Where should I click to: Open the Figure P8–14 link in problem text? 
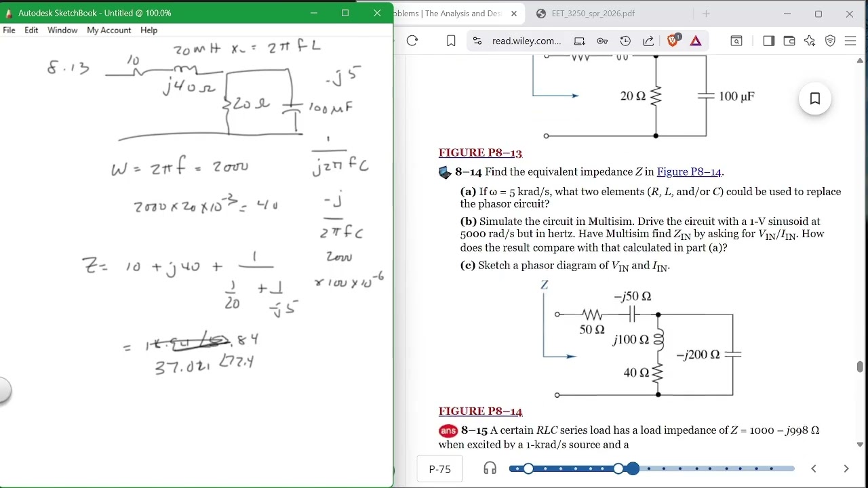[x=689, y=172]
